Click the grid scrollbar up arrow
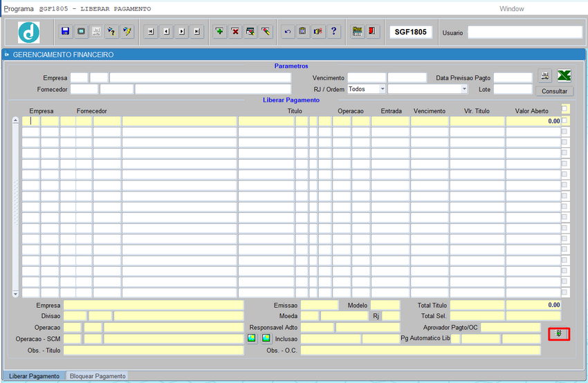Image resolution: width=588 pixels, height=383 pixels. [x=15, y=120]
